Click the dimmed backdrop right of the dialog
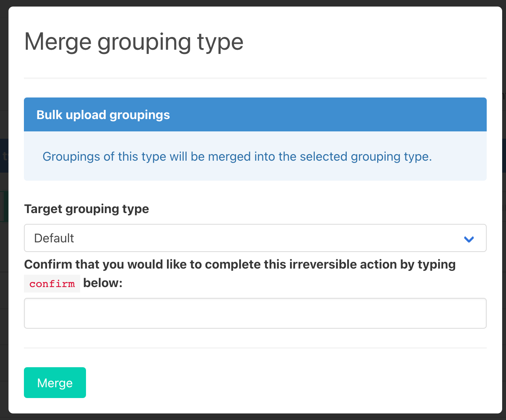 point(504,231)
